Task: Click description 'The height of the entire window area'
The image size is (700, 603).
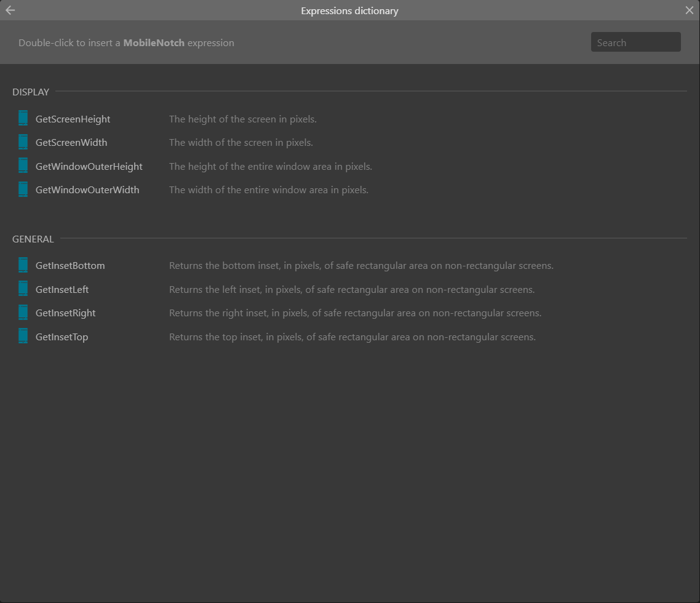Action: coord(271,167)
